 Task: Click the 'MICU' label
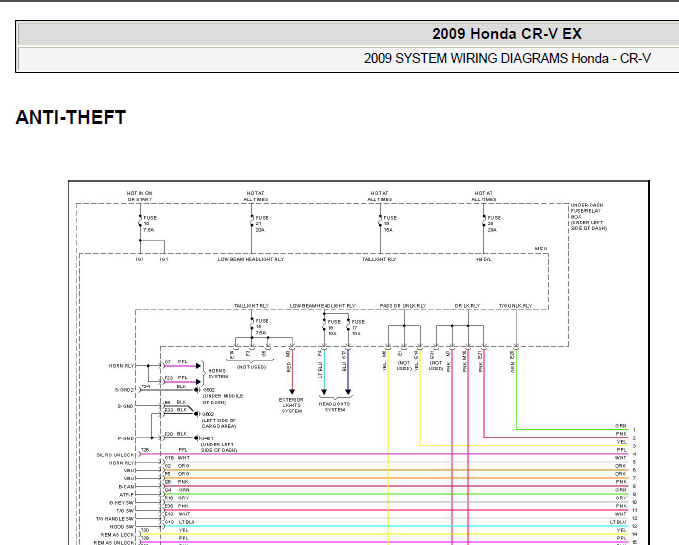point(541,248)
